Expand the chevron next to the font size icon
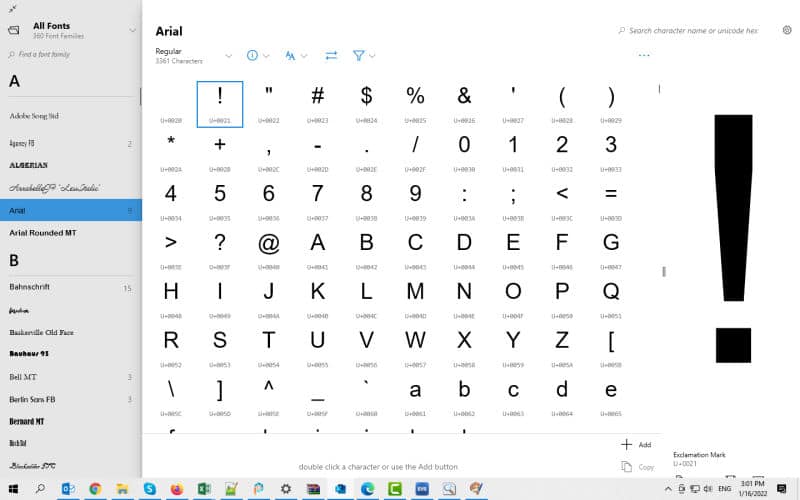This screenshot has width=800, height=500. pos(304,56)
